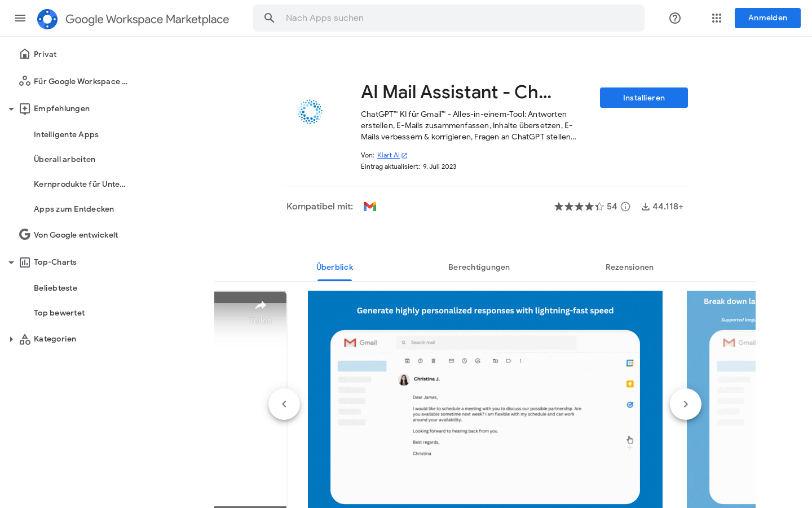Click the Installieren button

[644, 98]
